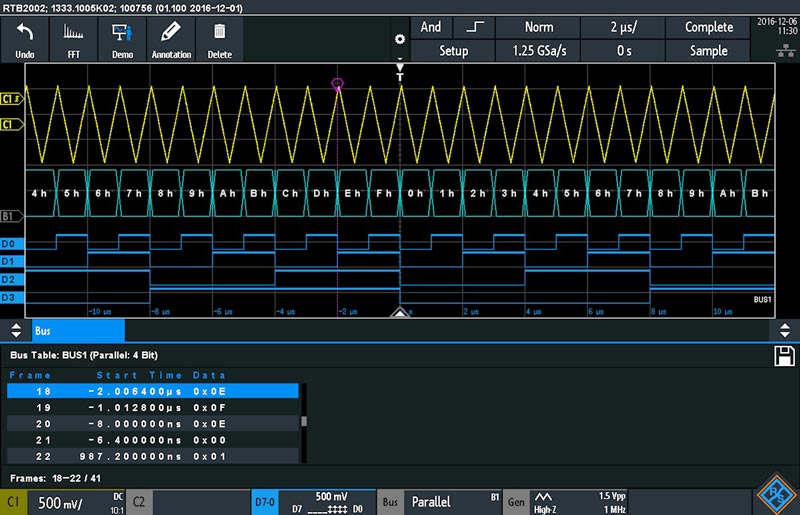Image resolution: width=800 pixels, height=515 pixels.
Task: Select bus table frame 22 row
Action: (x=153, y=456)
